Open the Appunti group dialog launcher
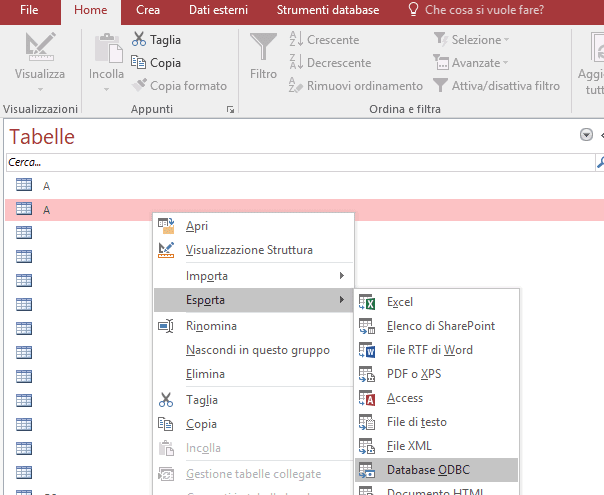 point(230,110)
